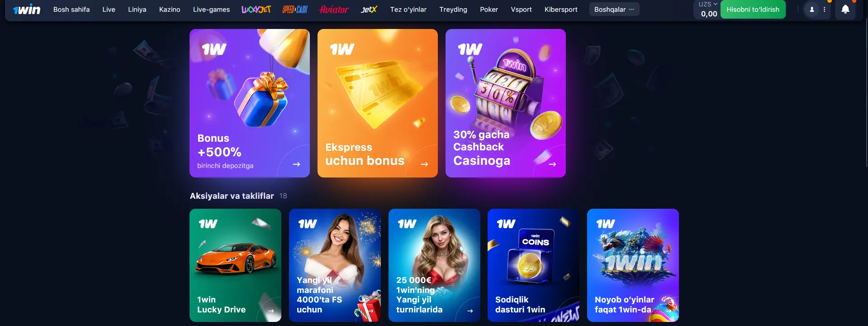This screenshot has height=326, width=868.
Task: Open the Ekspress uchun bonus card
Action: pyautogui.click(x=378, y=103)
